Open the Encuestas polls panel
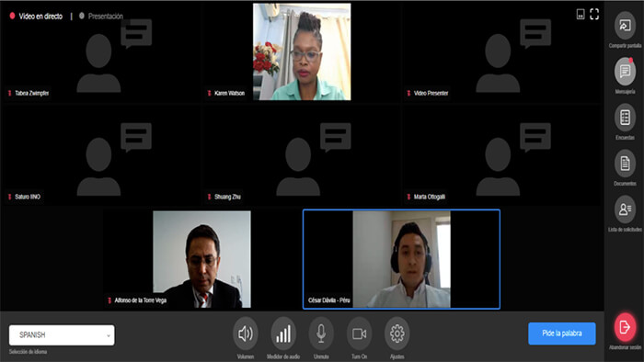 625,118
